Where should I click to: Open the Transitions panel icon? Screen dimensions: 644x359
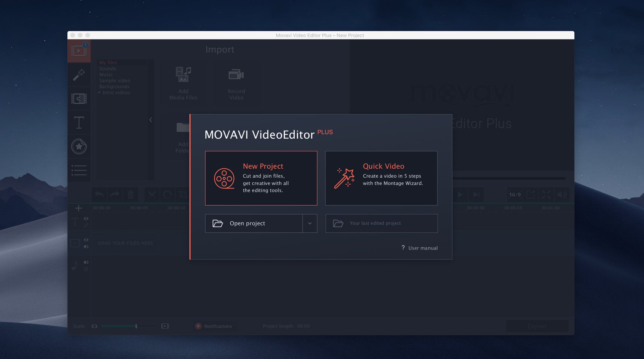coord(79,99)
